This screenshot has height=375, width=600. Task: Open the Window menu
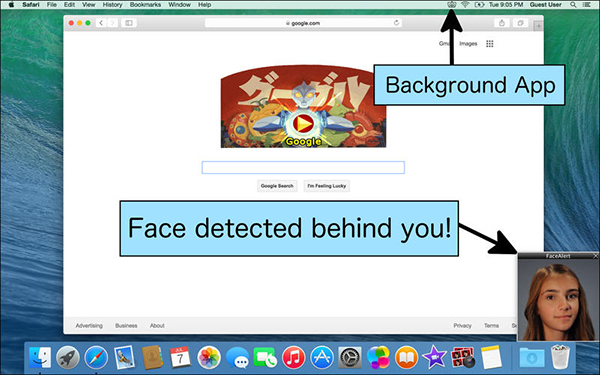click(179, 5)
